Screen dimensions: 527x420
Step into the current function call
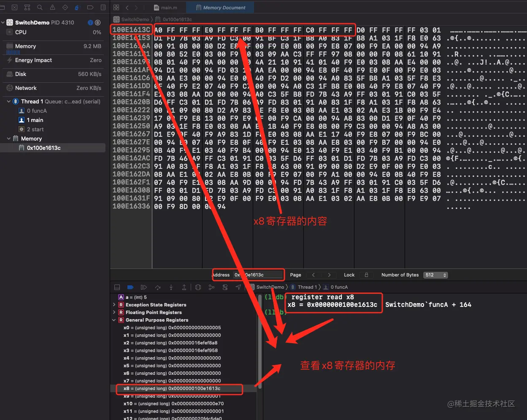pyautogui.click(x=171, y=287)
